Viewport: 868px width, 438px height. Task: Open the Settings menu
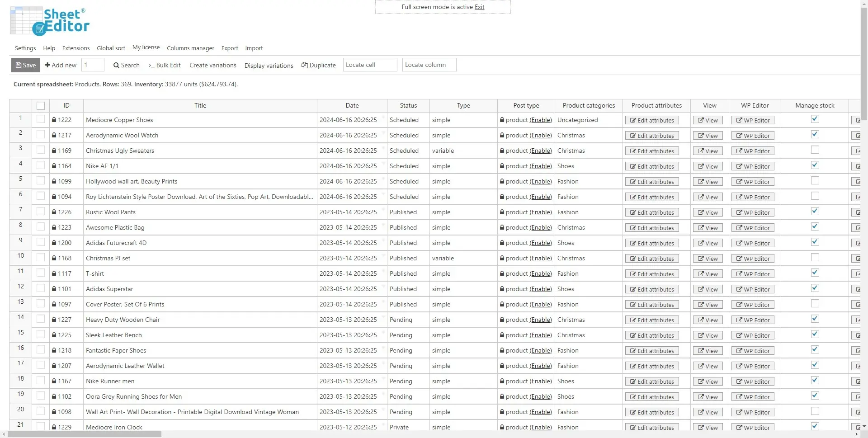click(25, 48)
